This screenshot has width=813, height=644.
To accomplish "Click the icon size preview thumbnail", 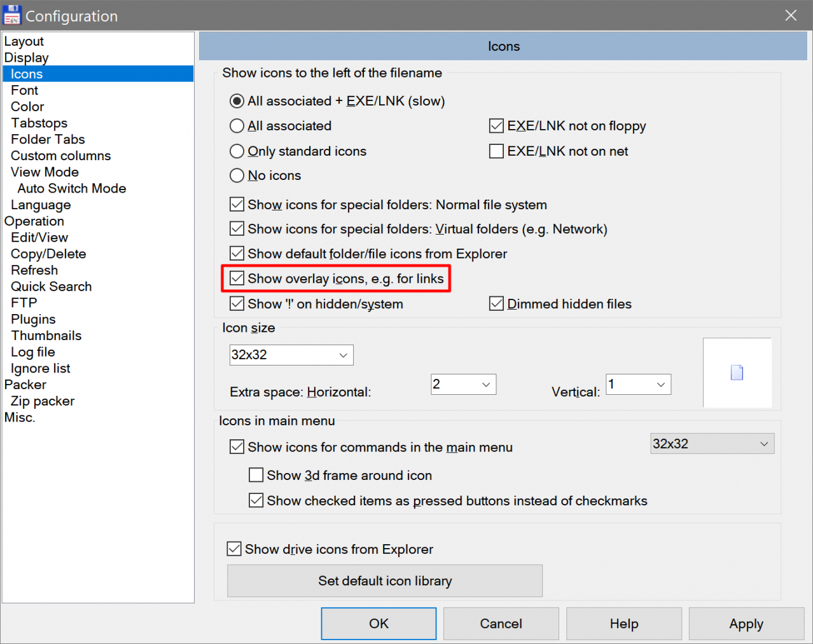I will [737, 373].
